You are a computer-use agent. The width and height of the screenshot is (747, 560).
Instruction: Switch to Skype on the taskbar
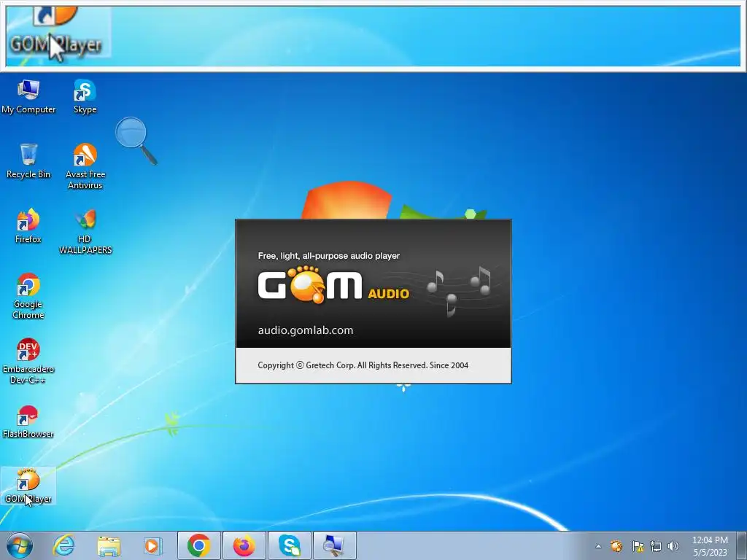[x=289, y=545]
